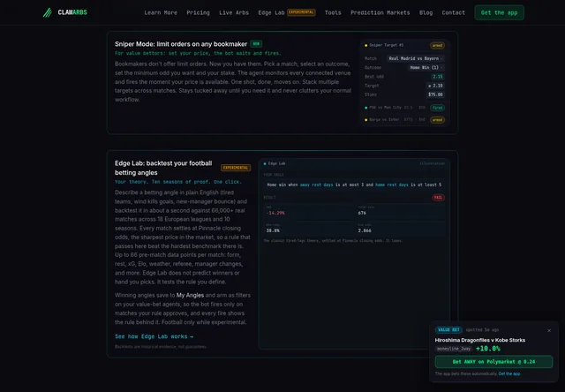Click the ROI value -14.29%
This screenshot has height=392, width=565.
[275, 213]
